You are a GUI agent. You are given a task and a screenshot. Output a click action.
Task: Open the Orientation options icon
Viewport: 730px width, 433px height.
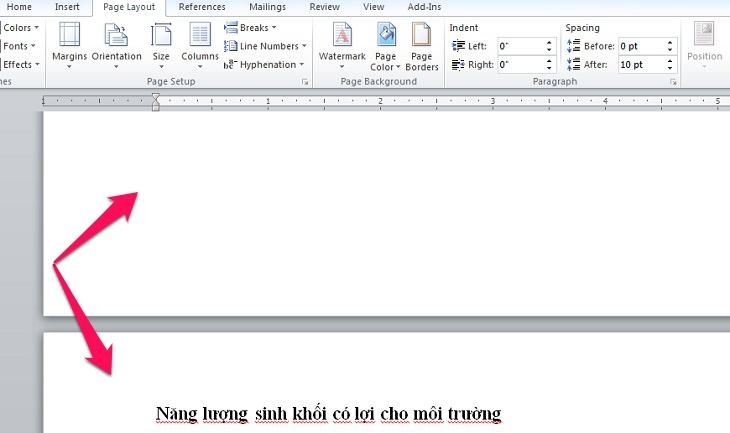click(116, 34)
